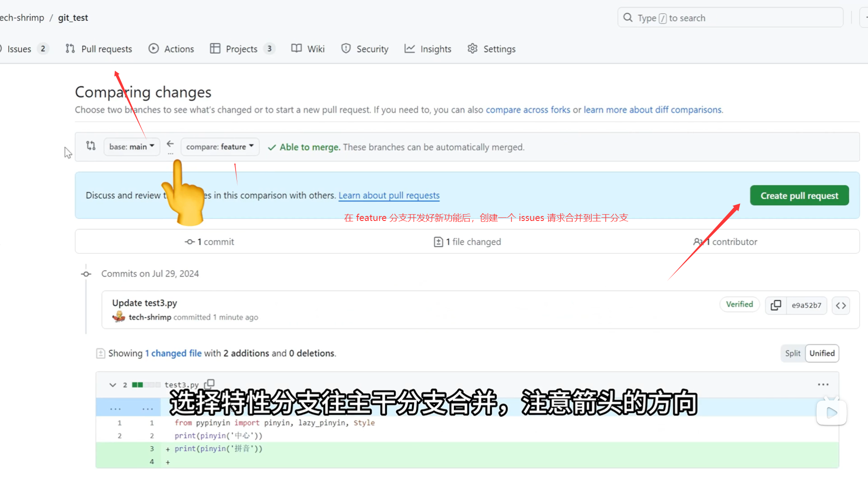
Task: Click Create pull request button
Action: tap(799, 196)
